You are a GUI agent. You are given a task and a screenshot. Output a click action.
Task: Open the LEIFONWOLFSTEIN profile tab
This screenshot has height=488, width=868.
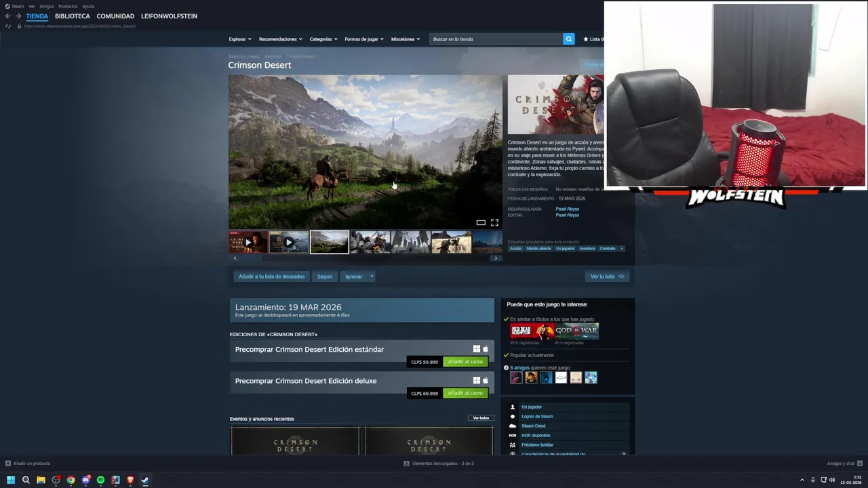tap(169, 16)
